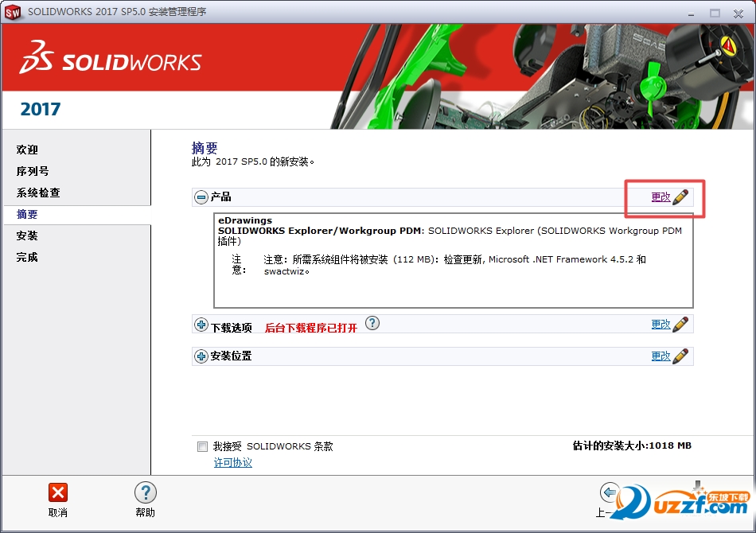This screenshot has height=533, width=756.
Task: Tick the 我接受 SOLIDWORKS 条款 checkbox
Action: click(202, 446)
